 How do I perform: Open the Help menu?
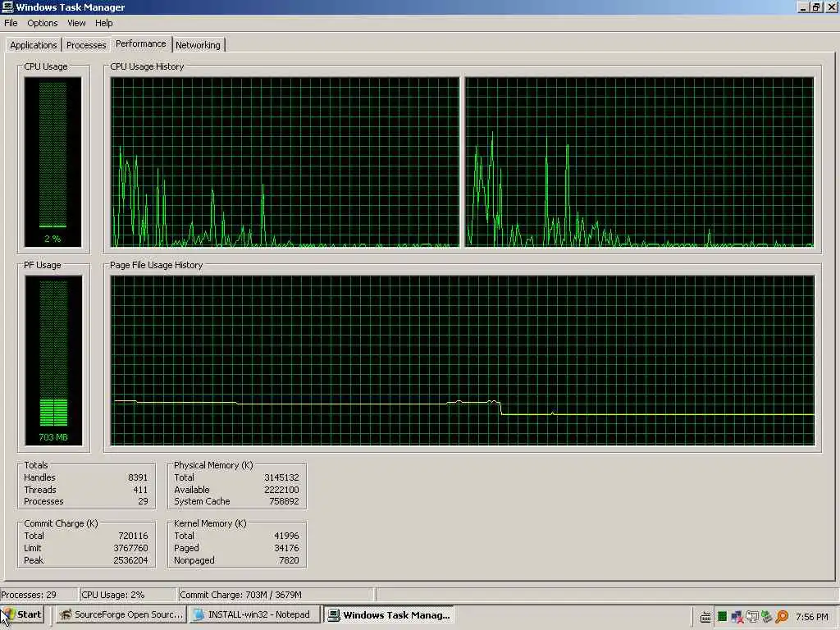[104, 23]
